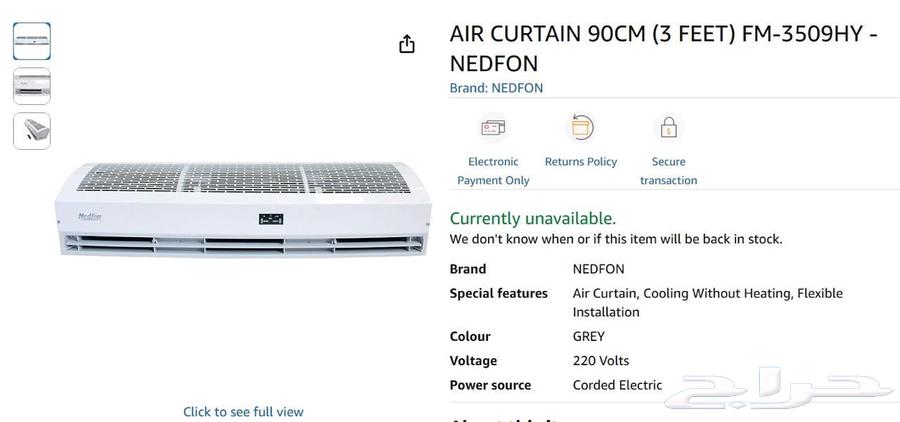Viewport: 900px width, 422px height.
Task: Select the third angled-view thumbnail
Action: (32, 131)
